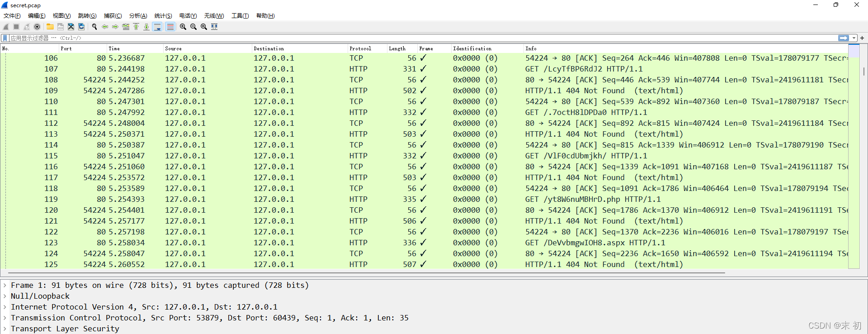
Task: Close the capture file icon
Action: (x=71, y=27)
